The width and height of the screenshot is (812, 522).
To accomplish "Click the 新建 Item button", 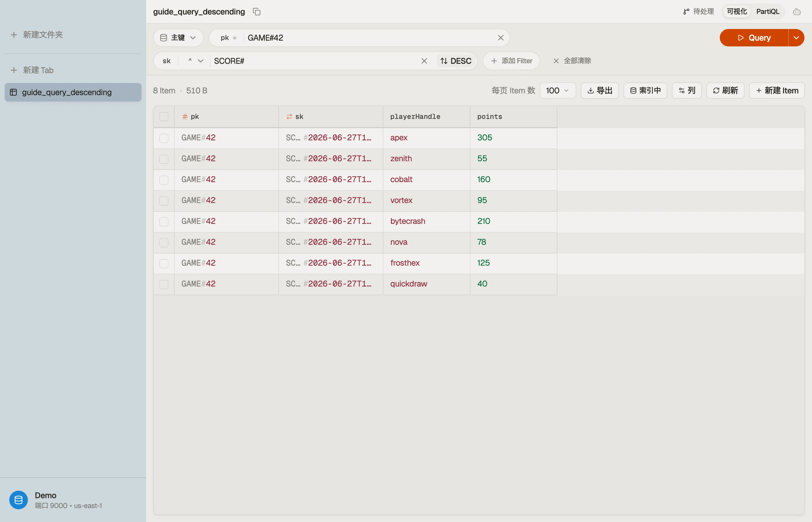I will point(777,90).
